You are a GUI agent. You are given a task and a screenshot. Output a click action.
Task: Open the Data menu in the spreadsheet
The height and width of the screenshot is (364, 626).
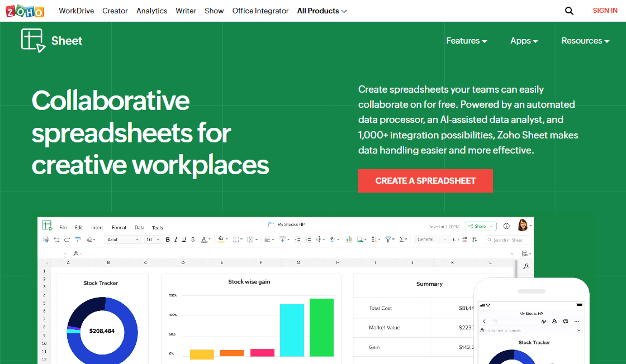(139, 227)
